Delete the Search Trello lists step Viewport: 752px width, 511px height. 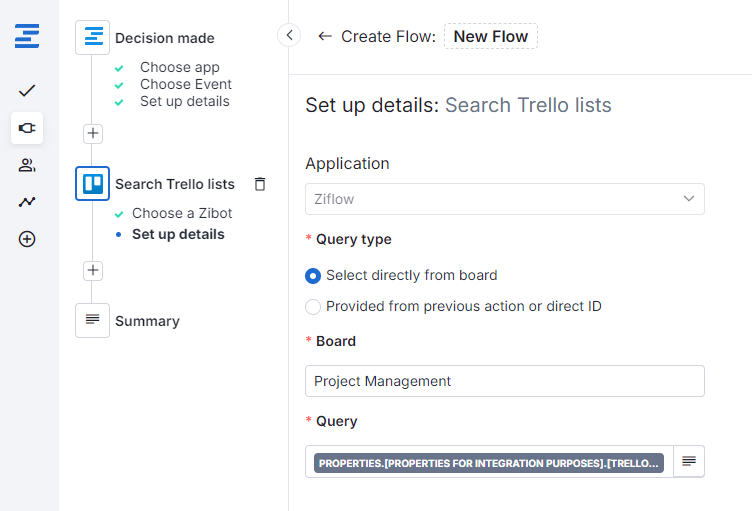pos(260,184)
